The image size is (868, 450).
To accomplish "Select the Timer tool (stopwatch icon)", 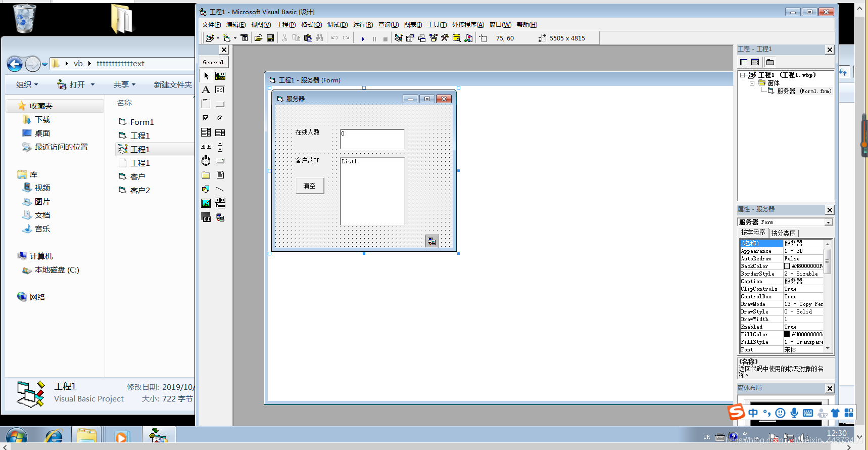I will coord(206,161).
